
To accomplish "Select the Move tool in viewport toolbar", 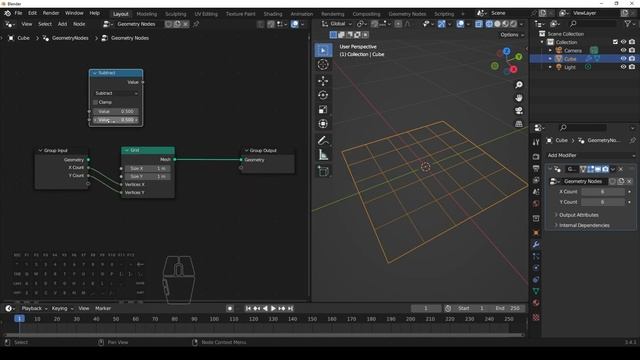I will point(323,81).
